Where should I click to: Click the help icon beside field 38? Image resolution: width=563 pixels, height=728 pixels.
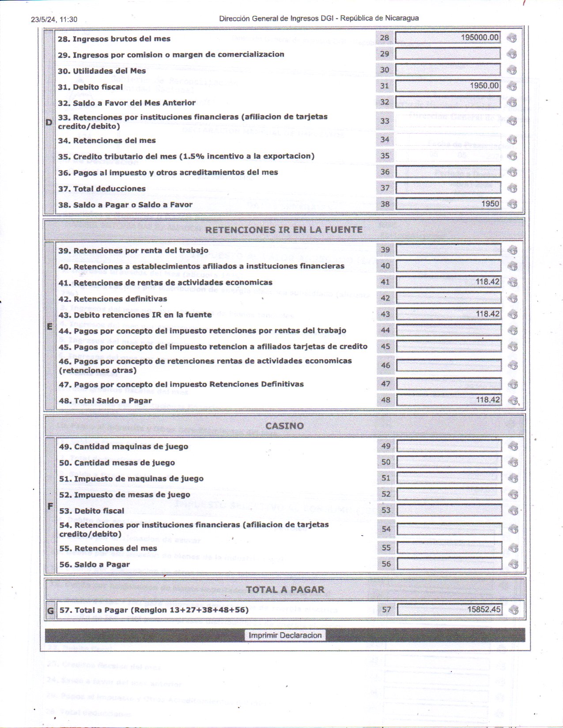[x=512, y=204]
